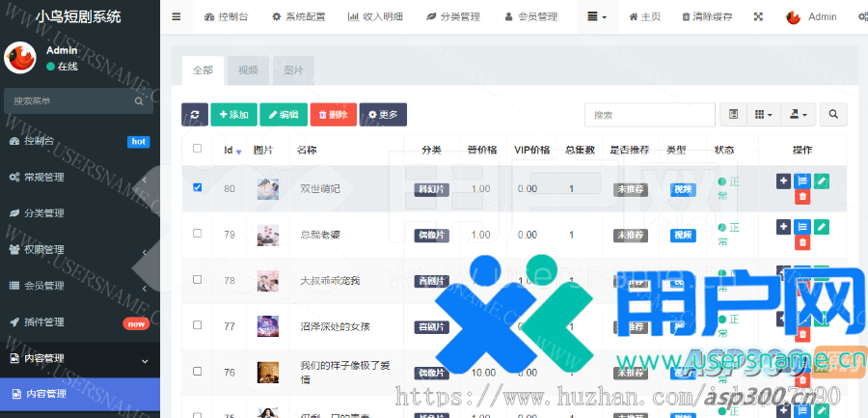Image resolution: width=868 pixels, height=418 pixels.
Task: Click the 视频 type tag in row 80
Action: coord(683,189)
